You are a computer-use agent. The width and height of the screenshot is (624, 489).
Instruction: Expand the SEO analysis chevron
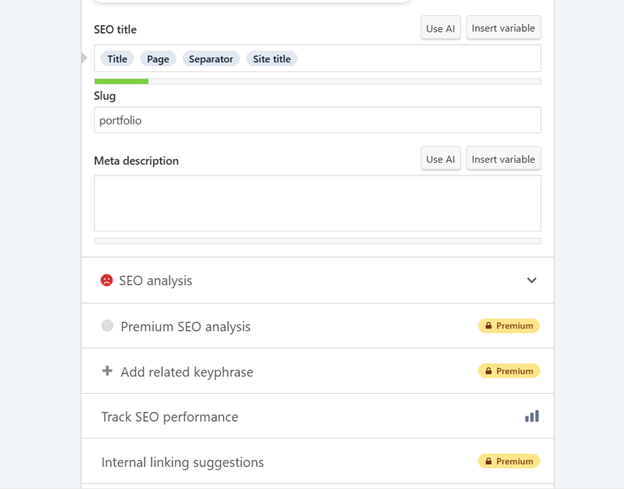[x=531, y=281]
